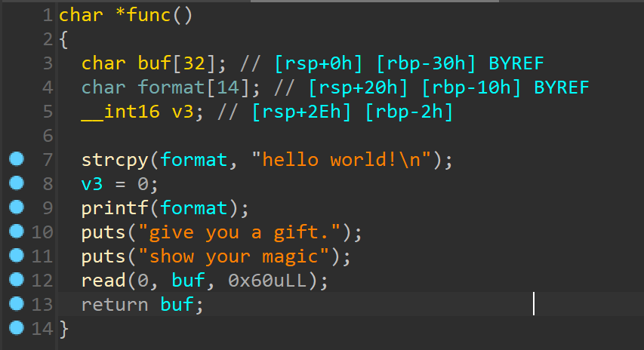Select the func name in declaration
The image size is (644, 350).
(148, 16)
